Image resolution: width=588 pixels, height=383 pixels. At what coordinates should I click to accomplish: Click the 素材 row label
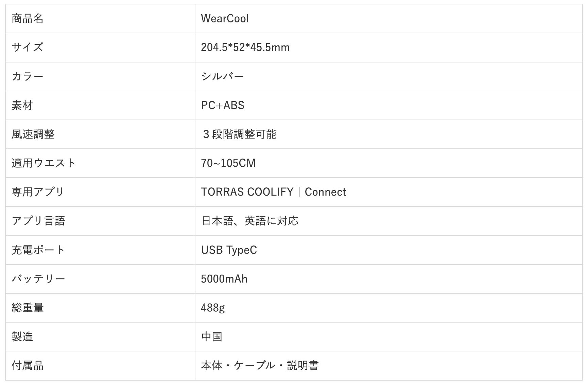click(22, 105)
